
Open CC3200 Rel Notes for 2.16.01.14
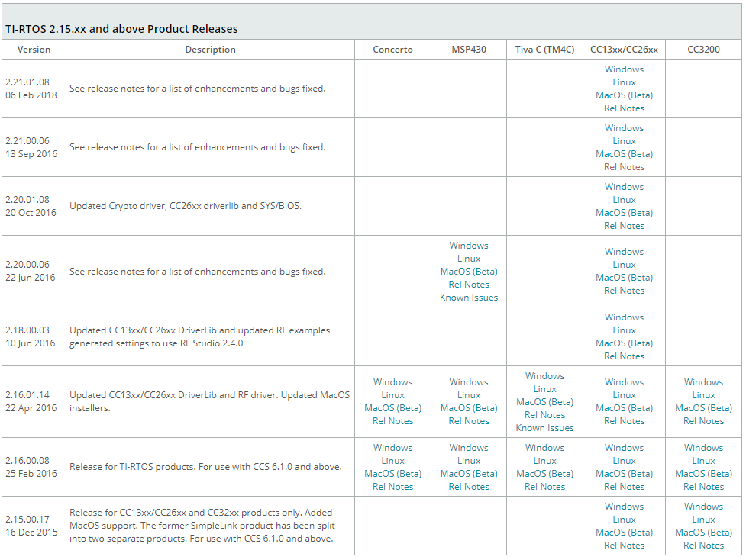pyautogui.click(x=703, y=421)
